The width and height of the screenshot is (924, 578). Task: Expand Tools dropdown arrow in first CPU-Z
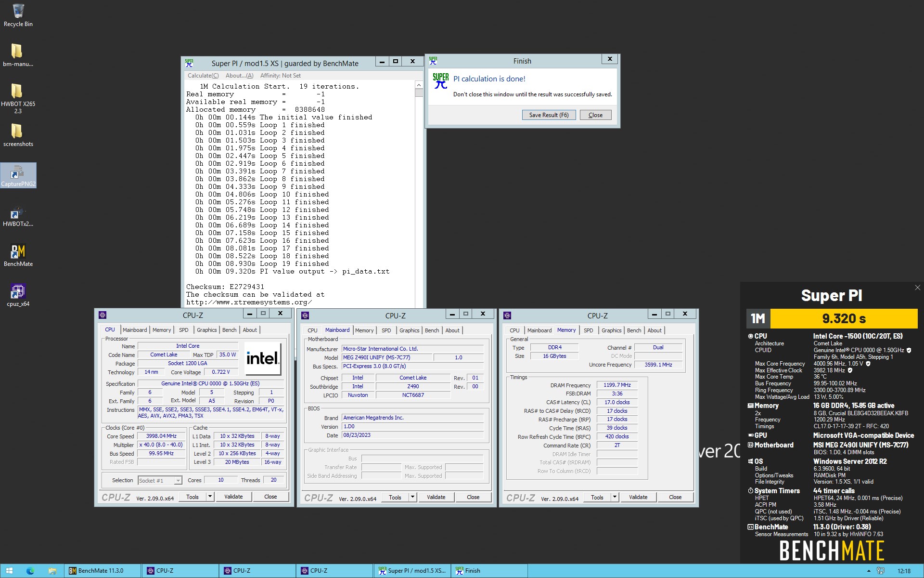tap(210, 497)
